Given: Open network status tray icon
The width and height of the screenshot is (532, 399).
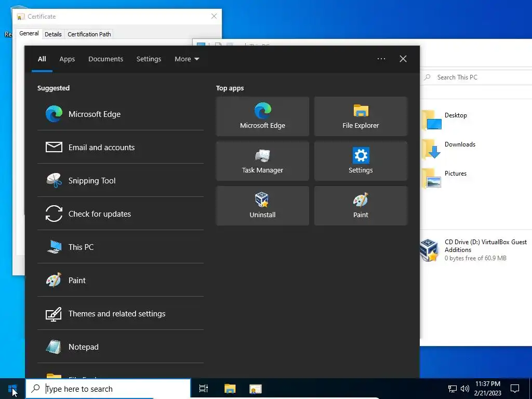Looking at the screenshot, I should pyautogui.click(x=453, y=389).
